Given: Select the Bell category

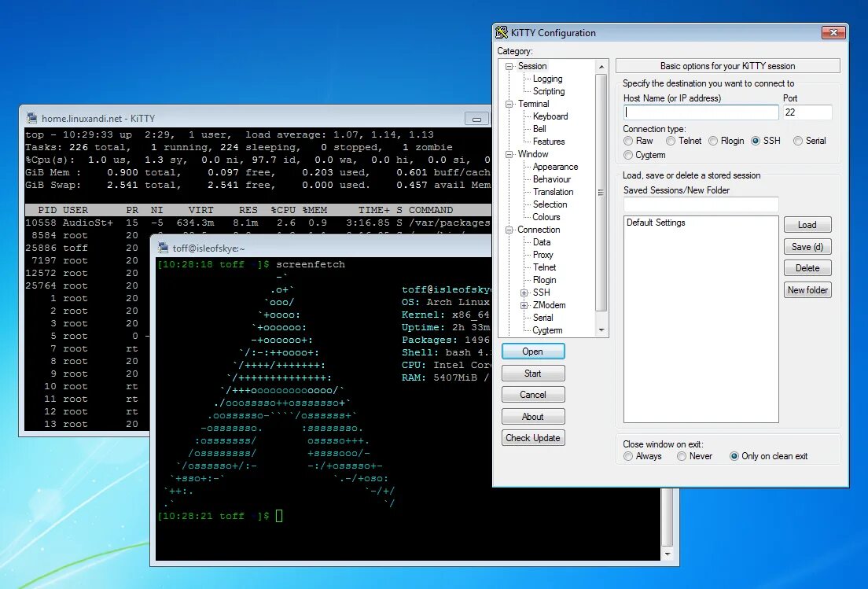Looking at the screenshot, I should click(539, 129).
